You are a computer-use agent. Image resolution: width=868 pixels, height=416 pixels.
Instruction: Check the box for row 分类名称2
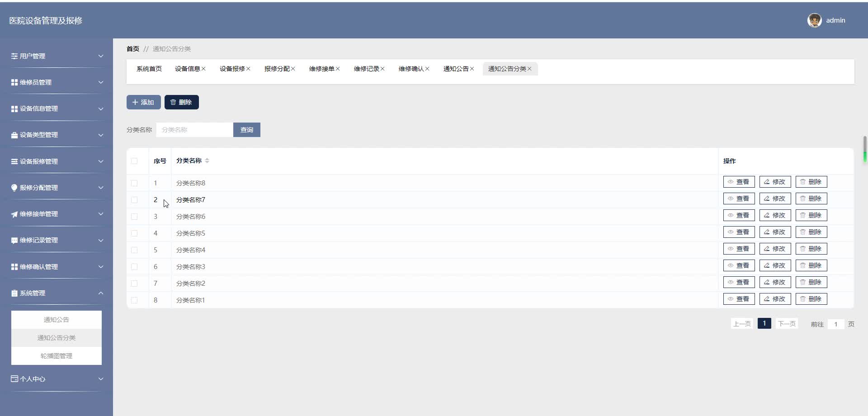(134, 284)
